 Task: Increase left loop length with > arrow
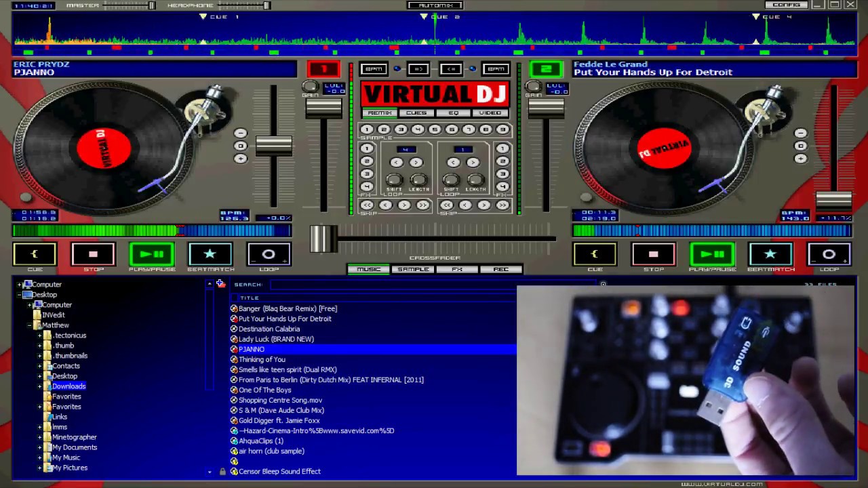coord(416,162)
